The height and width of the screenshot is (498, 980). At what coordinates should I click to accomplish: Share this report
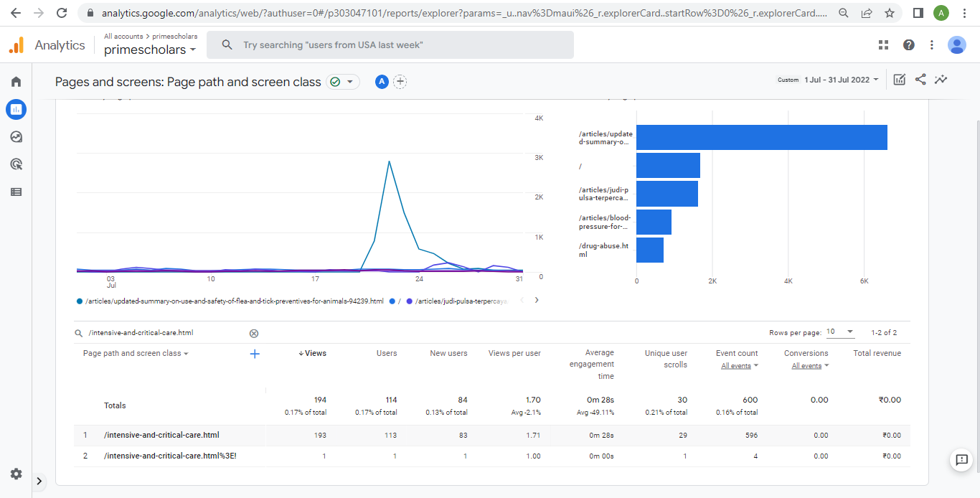click(x=920, y=80)
